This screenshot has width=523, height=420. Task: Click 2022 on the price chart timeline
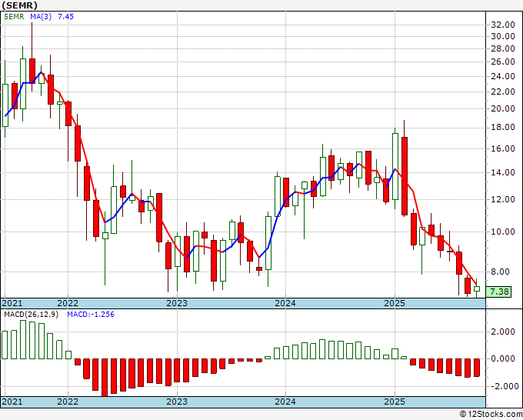click(68, 303)
